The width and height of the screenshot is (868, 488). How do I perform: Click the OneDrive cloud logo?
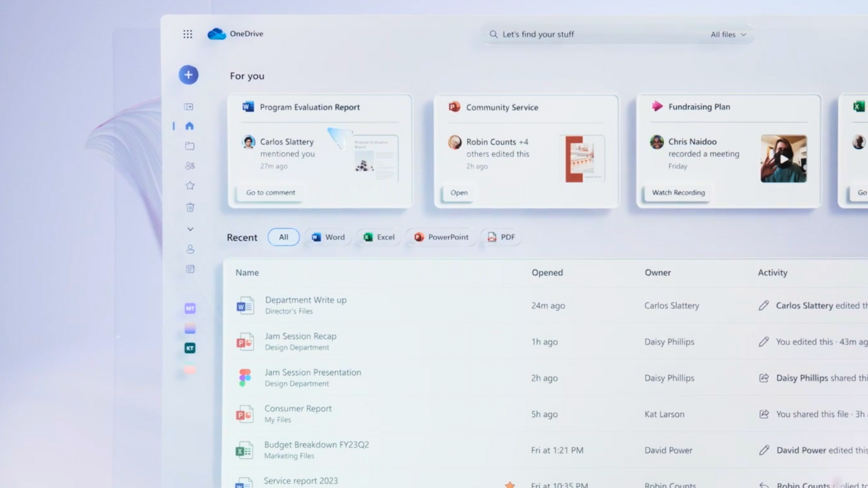pyautogui.click(x=216, y=33)
